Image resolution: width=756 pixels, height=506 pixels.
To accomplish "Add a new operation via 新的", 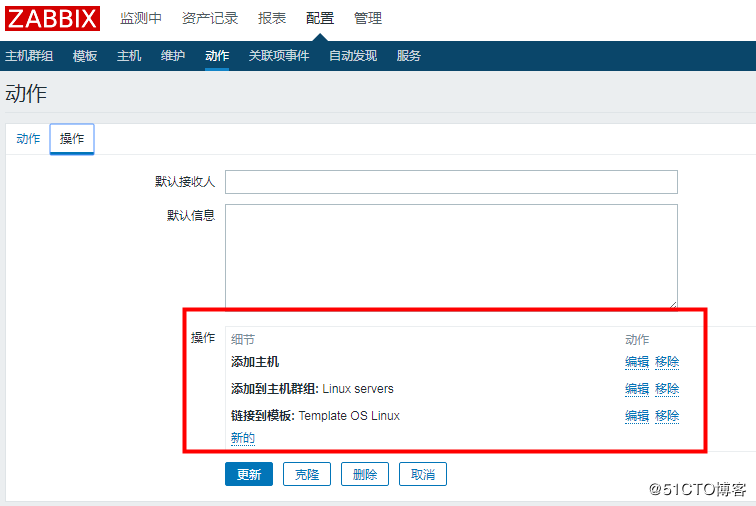I will (x=243, y=438).
